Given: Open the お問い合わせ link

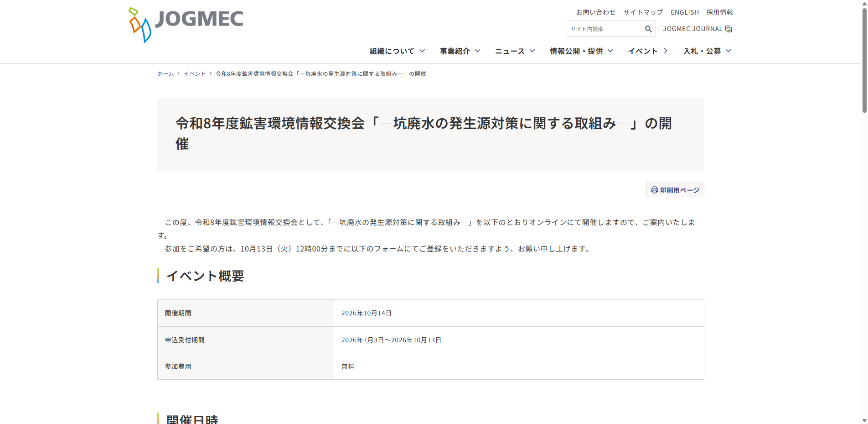Looking at the screenshot, I should [596, 12].
